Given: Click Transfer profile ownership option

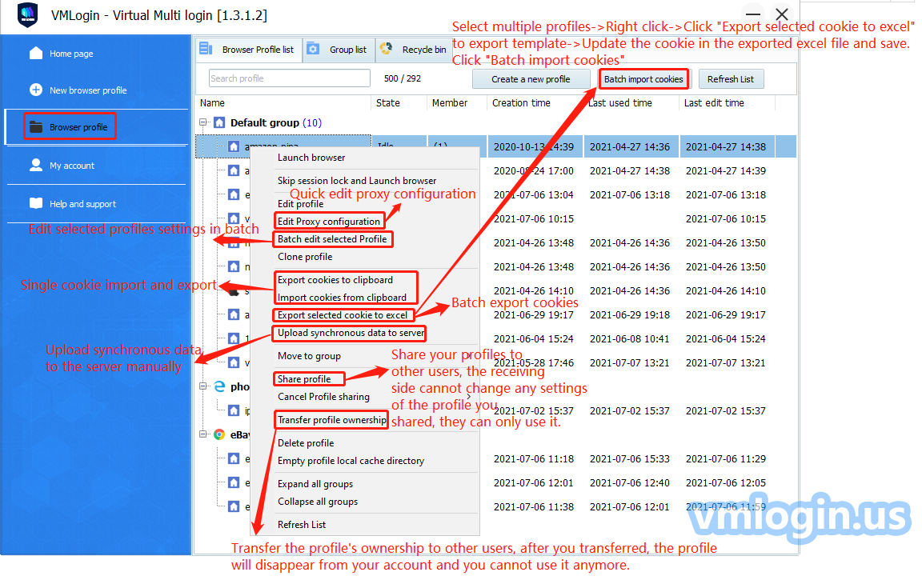Looking at the screenshot, I should [x=331, y=420].
